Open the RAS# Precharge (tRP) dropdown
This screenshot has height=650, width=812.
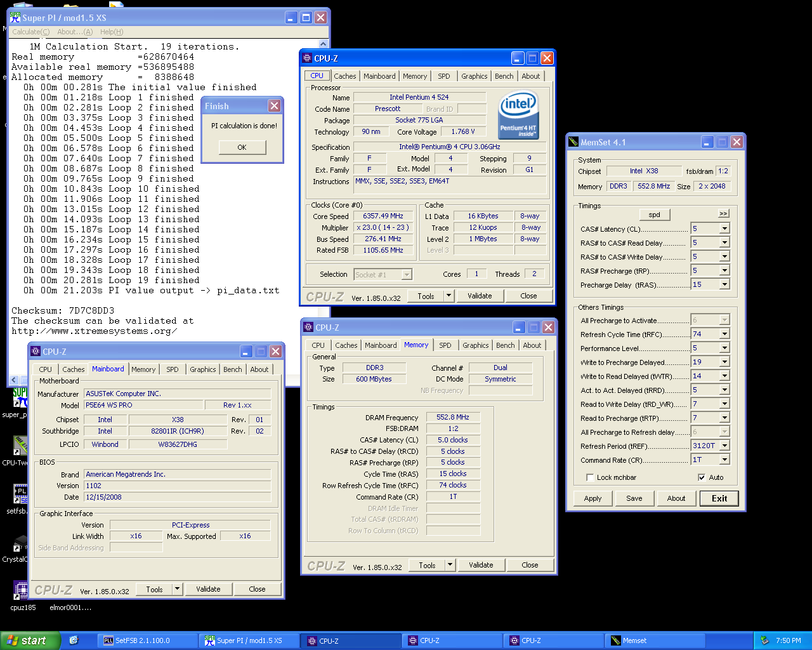point(724,270)
